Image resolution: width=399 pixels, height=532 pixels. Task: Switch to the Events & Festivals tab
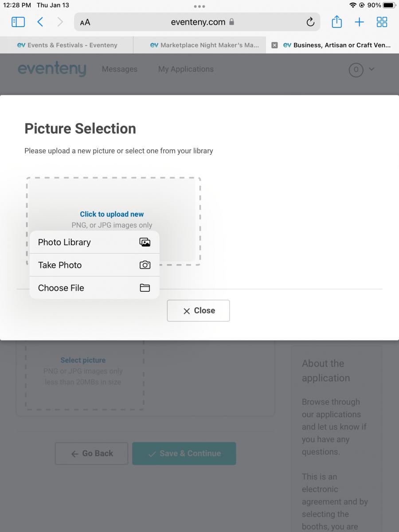tap(66, 45)
